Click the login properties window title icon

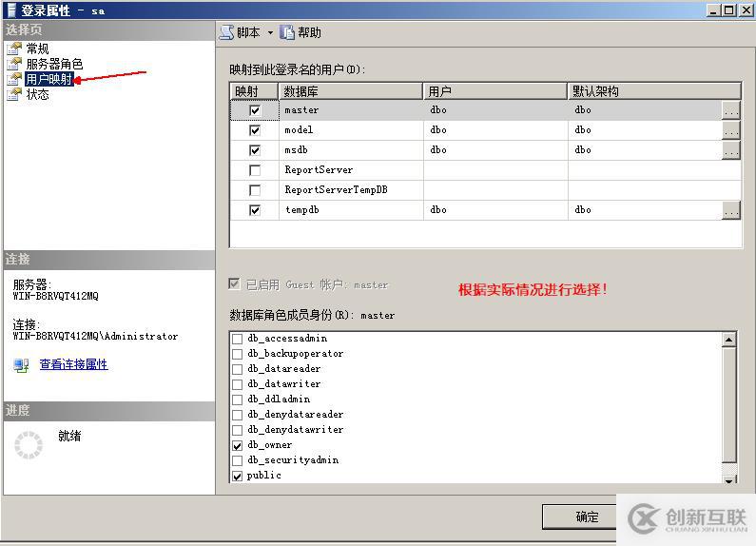[x=11, y=10]
